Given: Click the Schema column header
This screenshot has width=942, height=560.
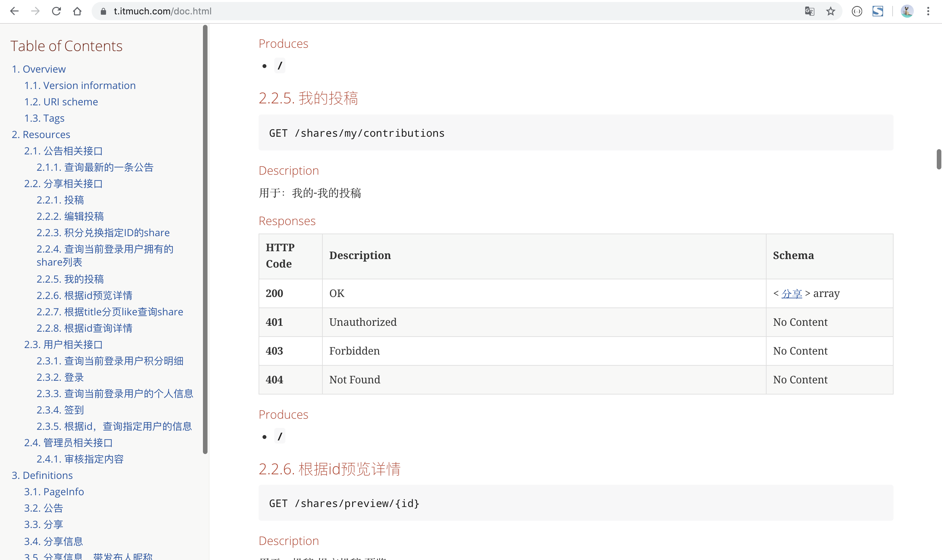Looking at the screenshot, I should pos(829,256).
